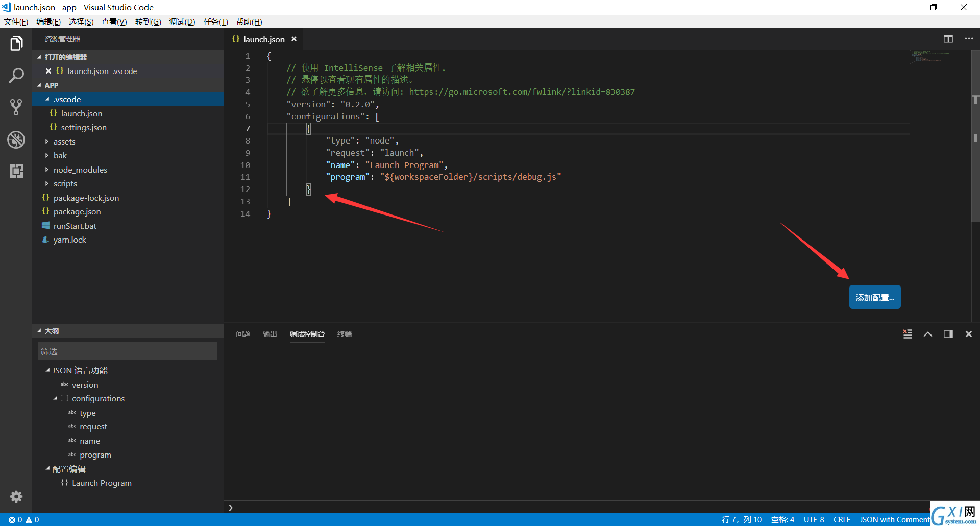Viewport: 980px width, 526px height.
Task: Change encoding via UTF-8 indicator
Action: tap(814, 520)
